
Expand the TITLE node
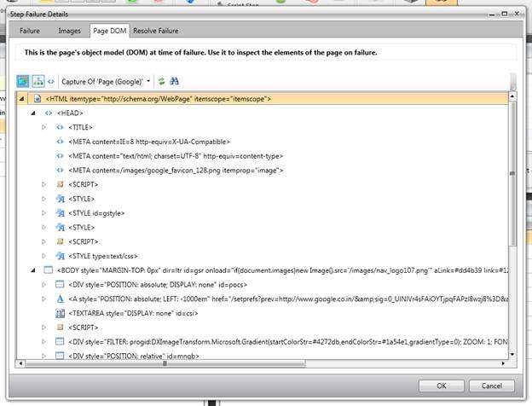click(44, 127)
